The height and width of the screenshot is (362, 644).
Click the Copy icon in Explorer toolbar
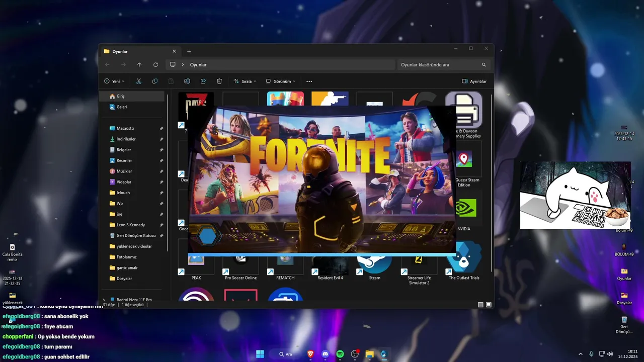[155, 81]
